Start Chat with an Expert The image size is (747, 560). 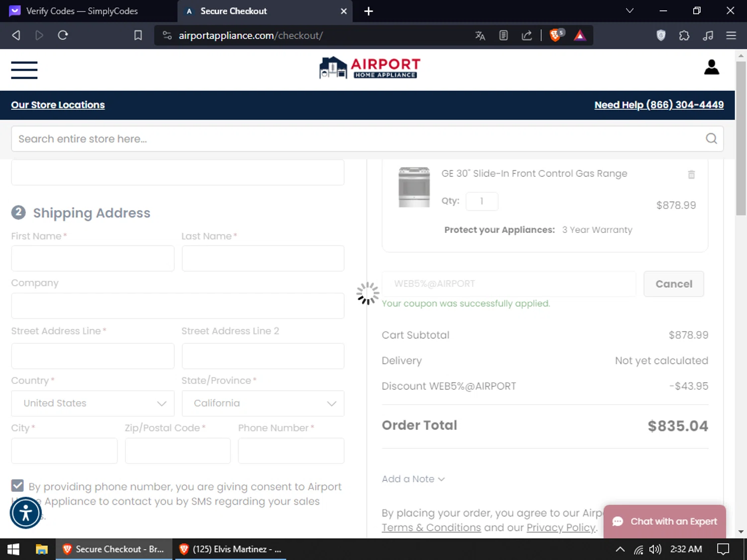(665, 521)
